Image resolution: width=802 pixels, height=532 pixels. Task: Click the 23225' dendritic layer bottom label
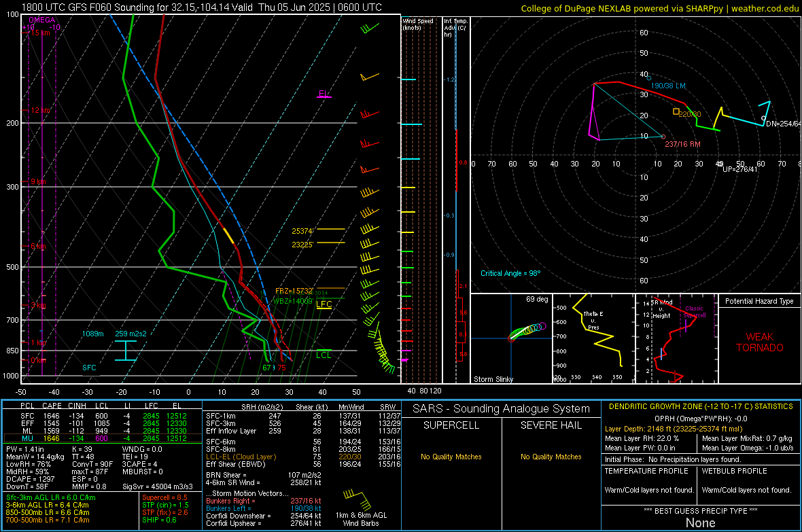302,245
